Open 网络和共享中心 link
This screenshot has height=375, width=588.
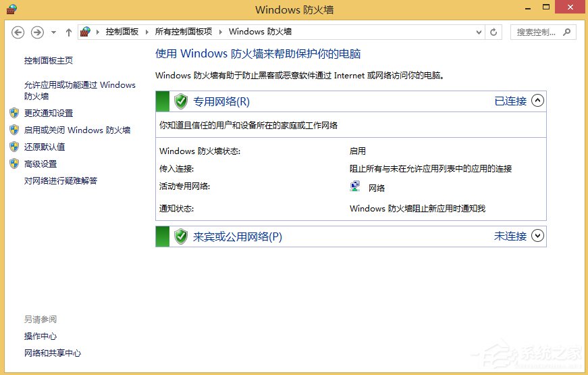[53, 353]
